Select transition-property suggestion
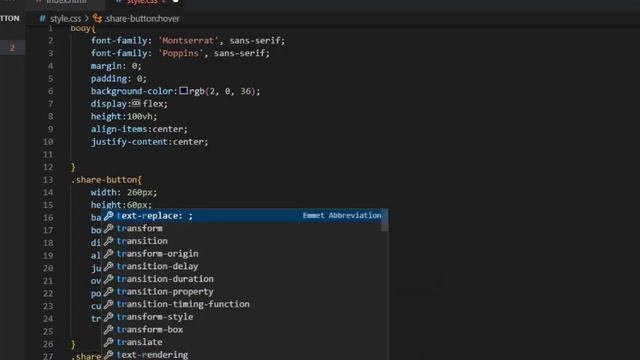This screenshot has height=360, width=640. coord(244,291)
